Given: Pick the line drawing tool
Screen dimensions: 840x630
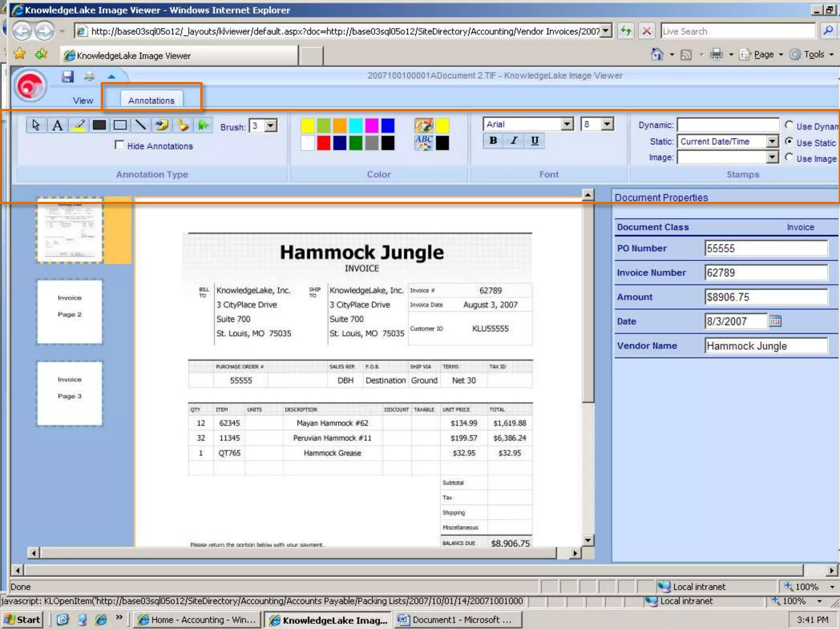Looking at the screenshot, I should point(141,125).
